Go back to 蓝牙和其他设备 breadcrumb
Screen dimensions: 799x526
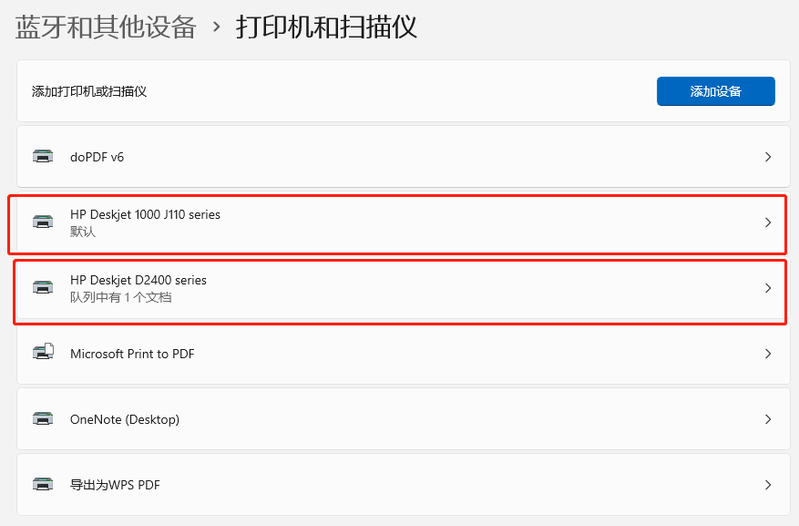click(105, 27)
